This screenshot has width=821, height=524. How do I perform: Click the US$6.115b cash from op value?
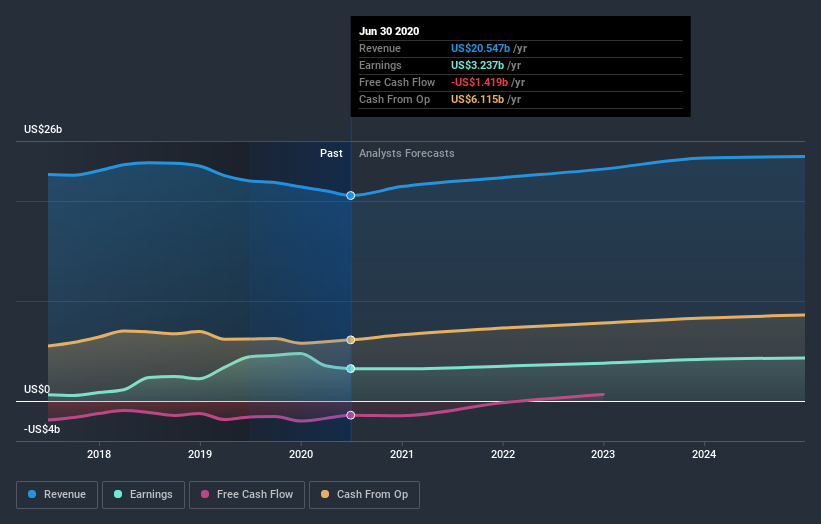(478, 99)
